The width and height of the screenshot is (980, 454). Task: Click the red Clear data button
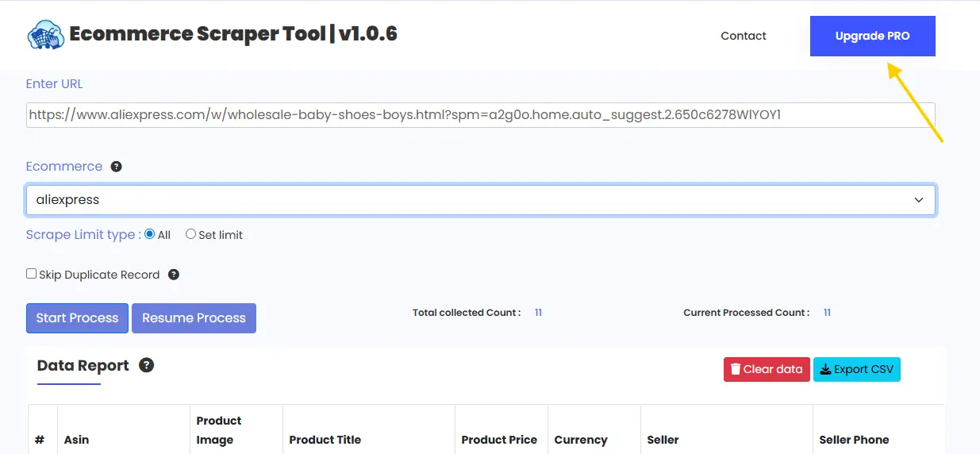click(767, 370)
